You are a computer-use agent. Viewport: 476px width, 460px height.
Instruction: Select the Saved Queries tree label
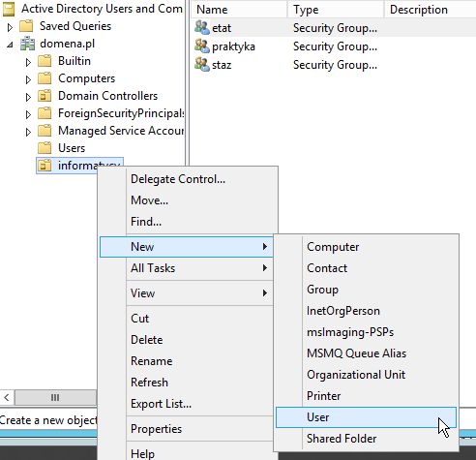tap(75, 26)
